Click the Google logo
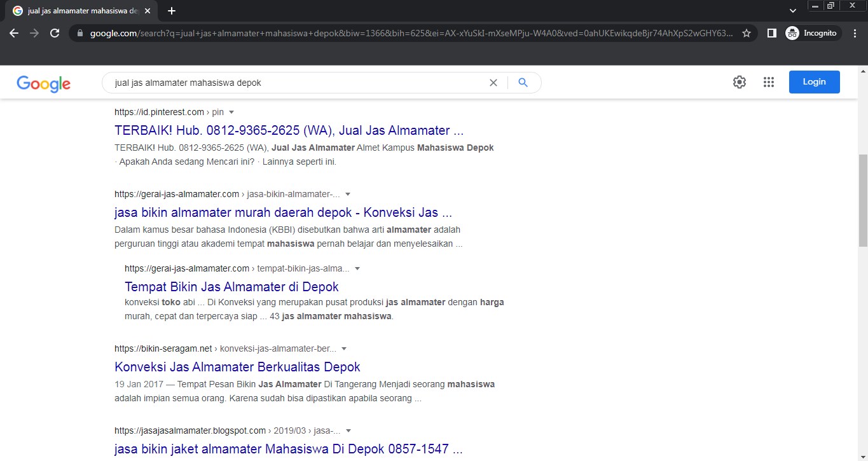The height and width of the screenshot is (461, 868). click(43, 83)
